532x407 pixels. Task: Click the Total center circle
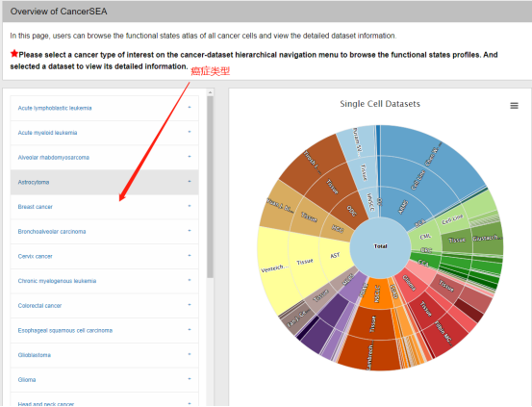(x=380, y=246)
